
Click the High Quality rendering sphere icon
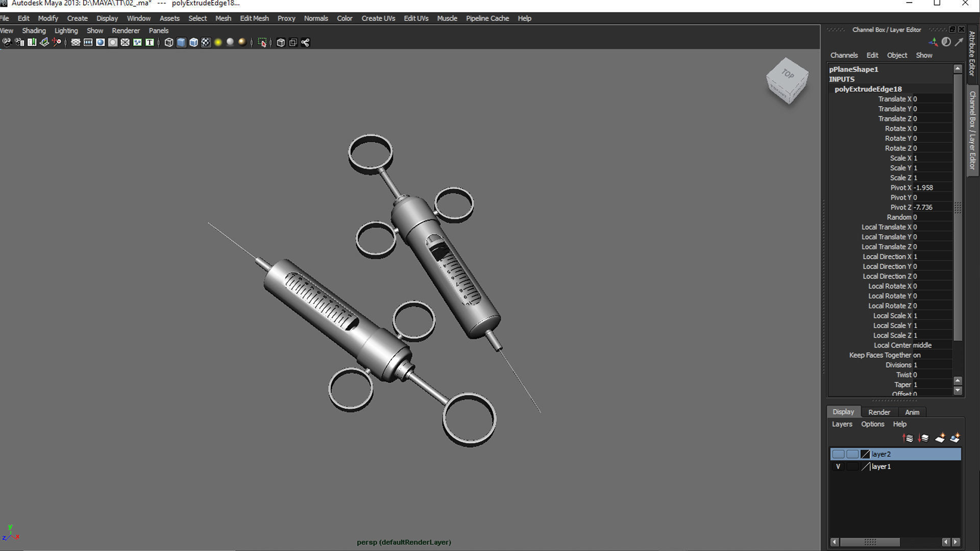tap(242, 42)
